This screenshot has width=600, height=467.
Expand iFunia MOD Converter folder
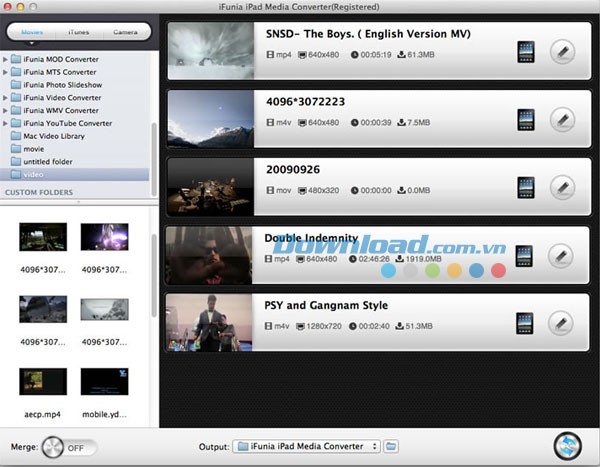5,59
